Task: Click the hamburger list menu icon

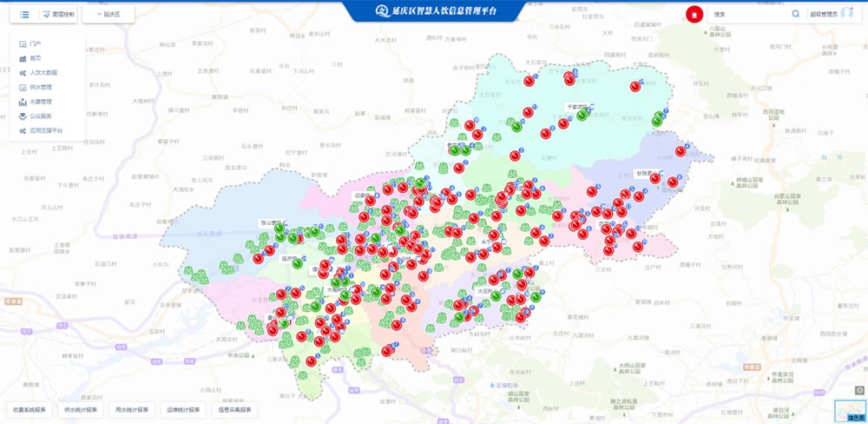Action: point(24,15)
